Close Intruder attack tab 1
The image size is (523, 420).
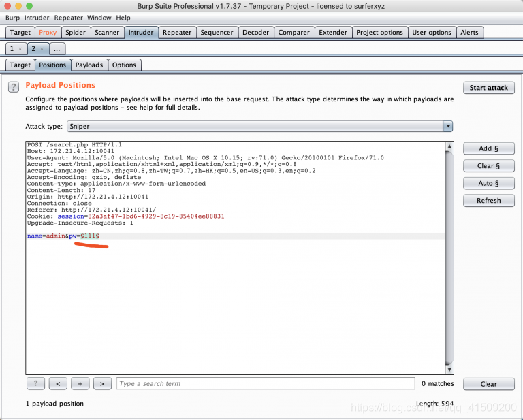click(20, 49)
